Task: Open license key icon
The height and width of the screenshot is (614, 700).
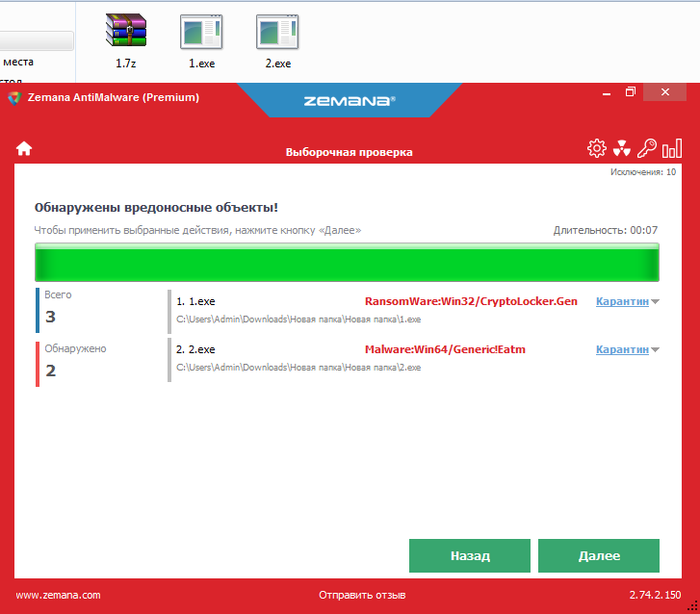Action: tap(646, 148)
